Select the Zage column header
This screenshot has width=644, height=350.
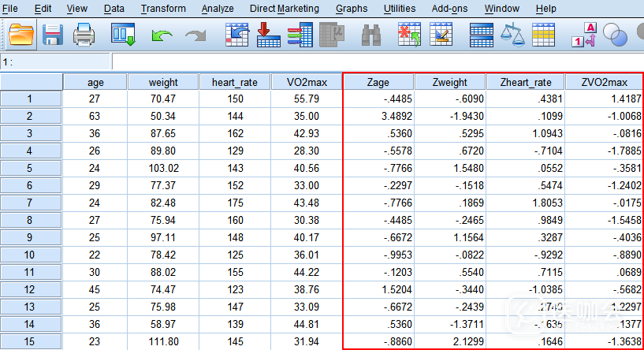[378, 83]
